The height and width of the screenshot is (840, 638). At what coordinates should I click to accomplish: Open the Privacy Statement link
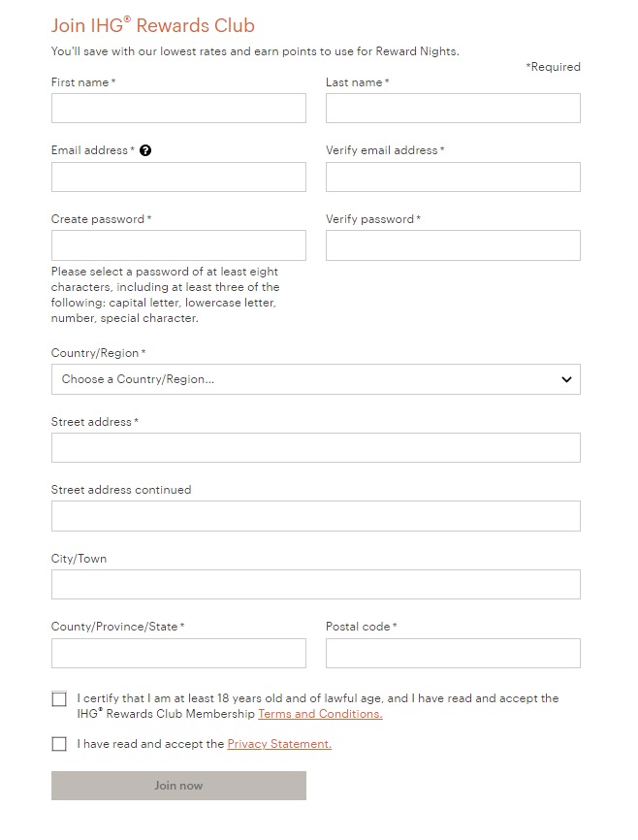click(278, 744)
